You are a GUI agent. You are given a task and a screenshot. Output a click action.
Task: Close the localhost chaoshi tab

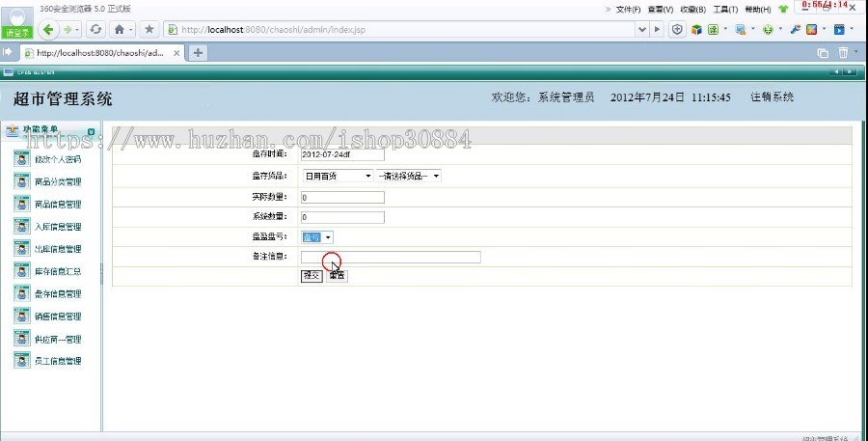176,53
